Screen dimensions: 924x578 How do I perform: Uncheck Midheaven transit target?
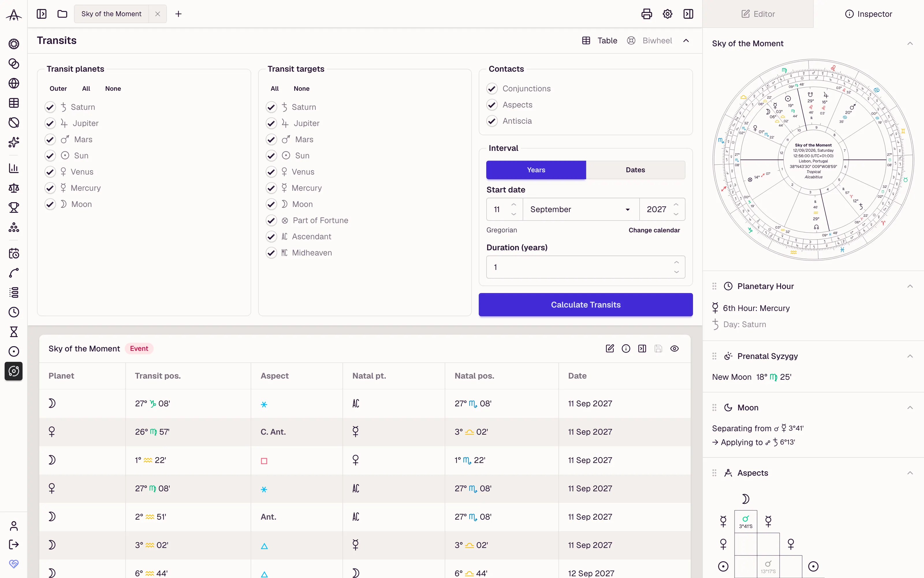tap(271, 253)
